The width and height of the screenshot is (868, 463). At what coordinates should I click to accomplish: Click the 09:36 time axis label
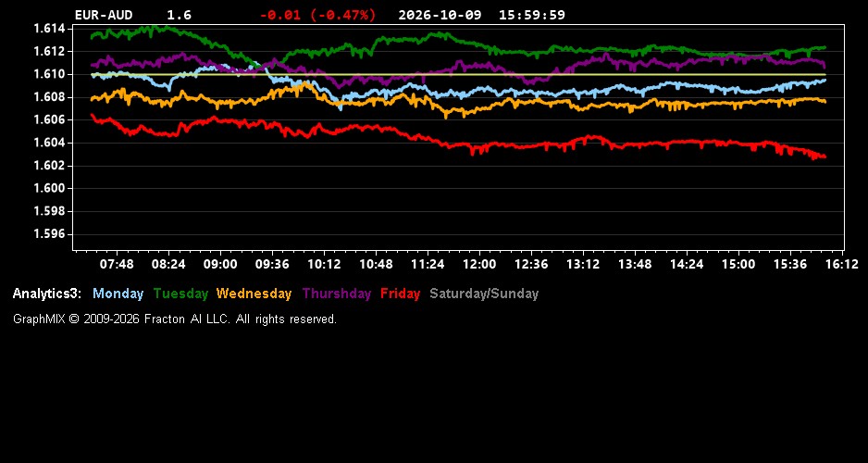[x=272, y=264]
